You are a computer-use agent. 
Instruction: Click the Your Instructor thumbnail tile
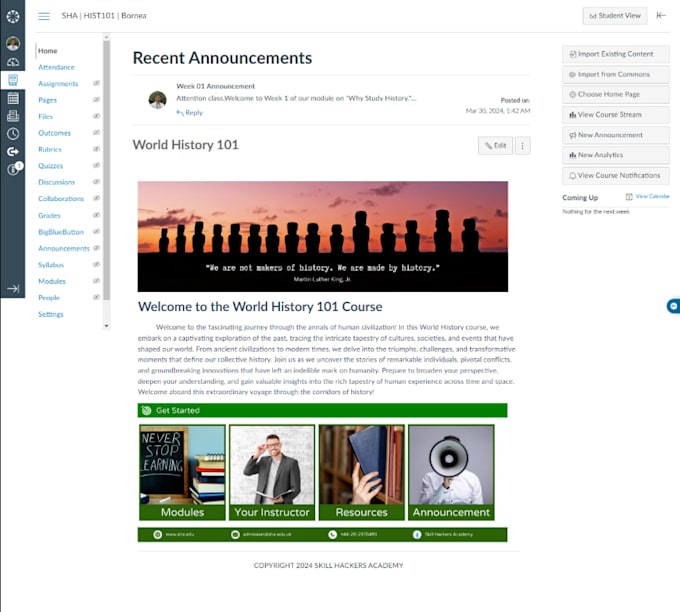(272, 472)
